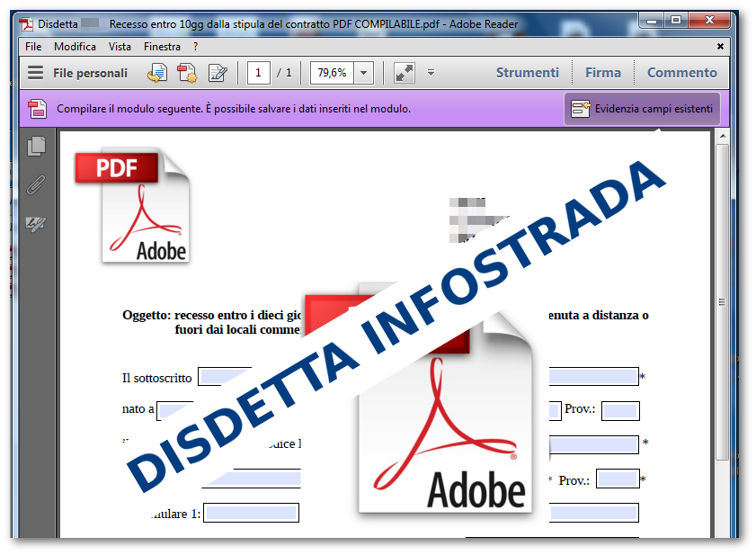Image resolution: width=756 pixels, height=555 pixels.
Task: Open the File menu
Action: (33, 47)
